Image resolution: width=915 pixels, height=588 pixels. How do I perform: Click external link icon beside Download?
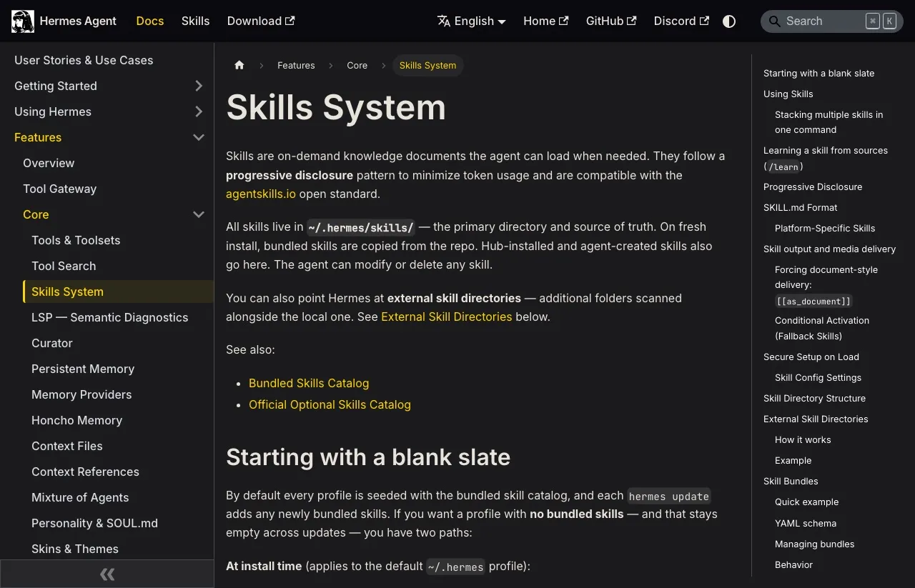click(290, 21)
